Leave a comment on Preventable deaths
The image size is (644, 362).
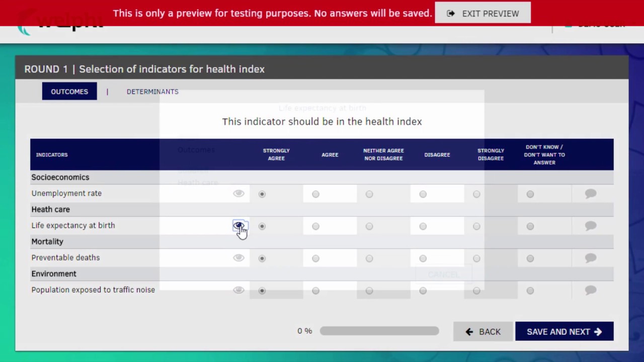pyautogui.click(x=590, y=258)
